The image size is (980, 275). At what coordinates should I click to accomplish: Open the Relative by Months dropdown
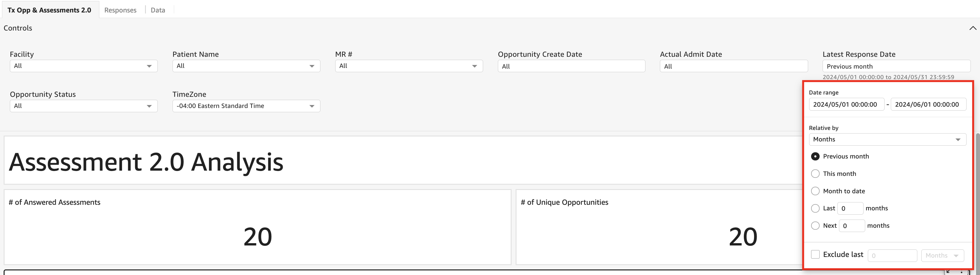point(887,139)
